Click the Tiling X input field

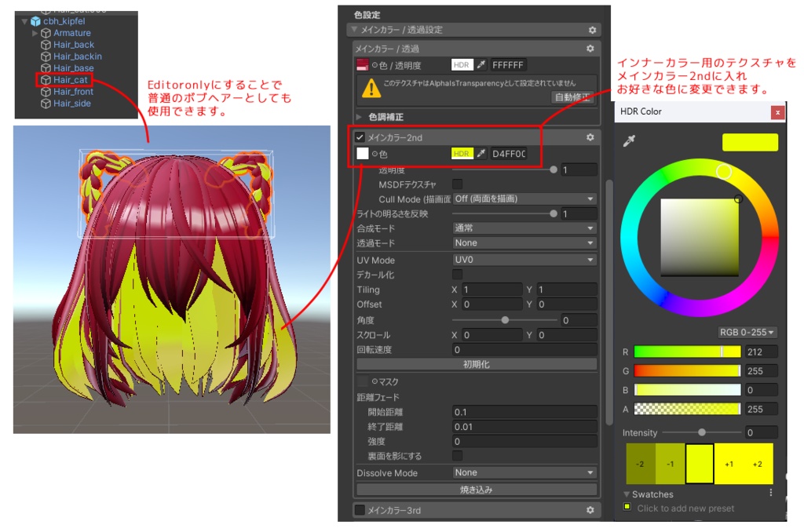492,290
